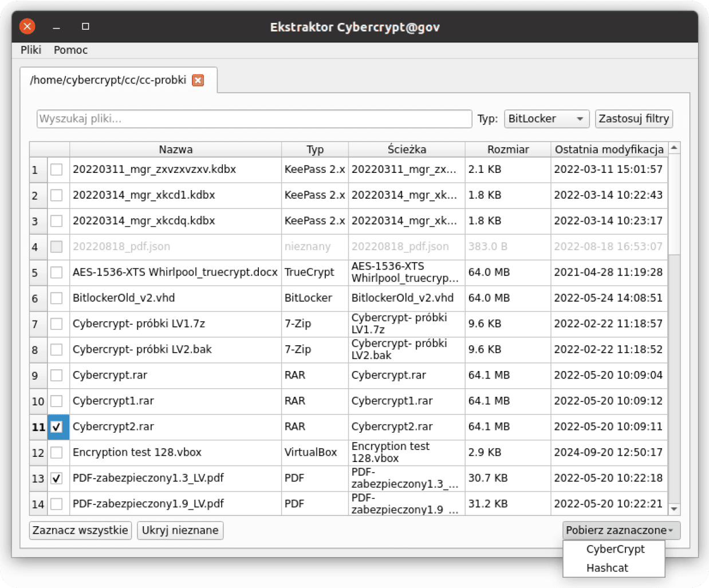709x588 pixels.
Task: Close the Ekstraktor Cybercrypt@gov window
Action: (x=27, y=26)
